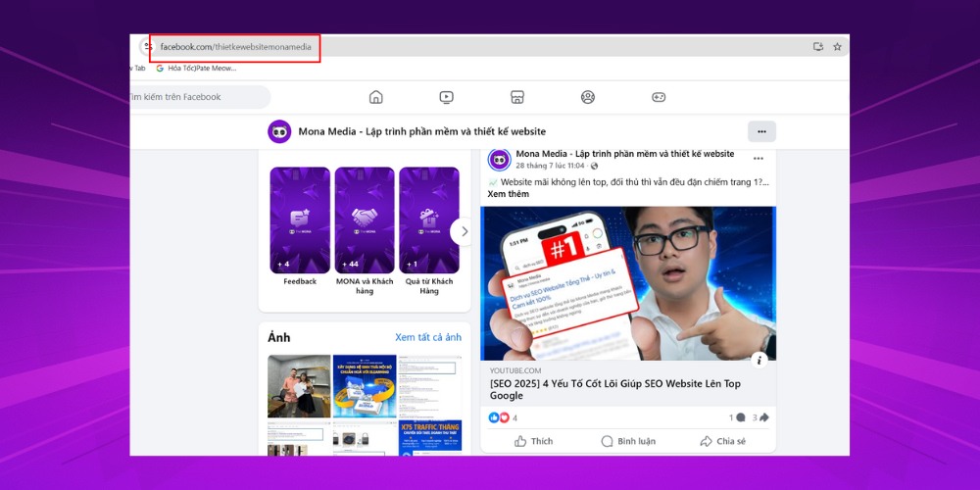Click the Bình luận comment button
This screenshot has width=980, height=490.
(x=628, y=441)
